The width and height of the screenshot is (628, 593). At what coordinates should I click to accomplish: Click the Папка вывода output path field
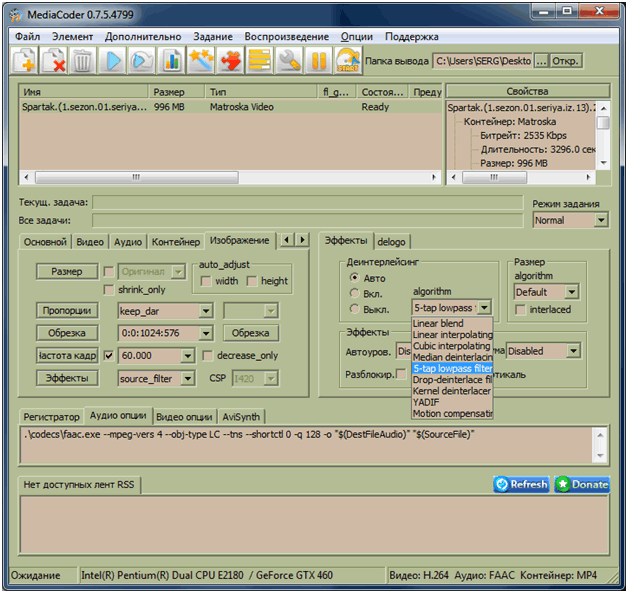[481, 61]
